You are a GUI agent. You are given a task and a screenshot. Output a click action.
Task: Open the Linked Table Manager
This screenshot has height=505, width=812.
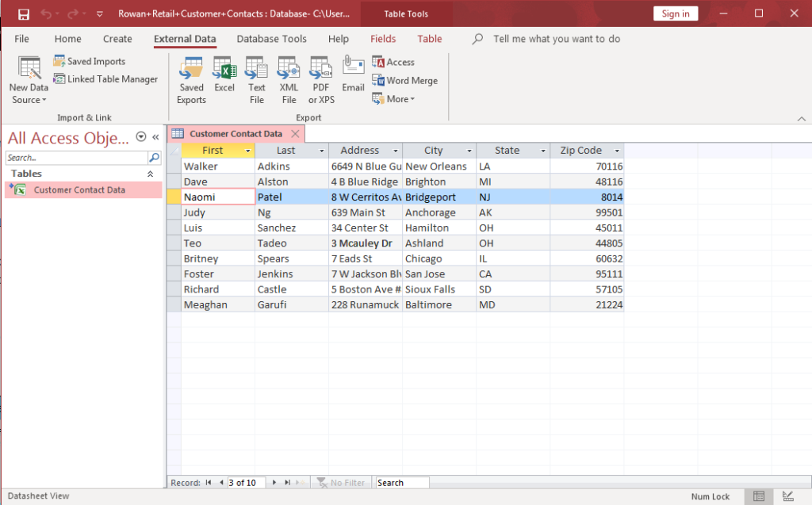click(x=105, y=78)
